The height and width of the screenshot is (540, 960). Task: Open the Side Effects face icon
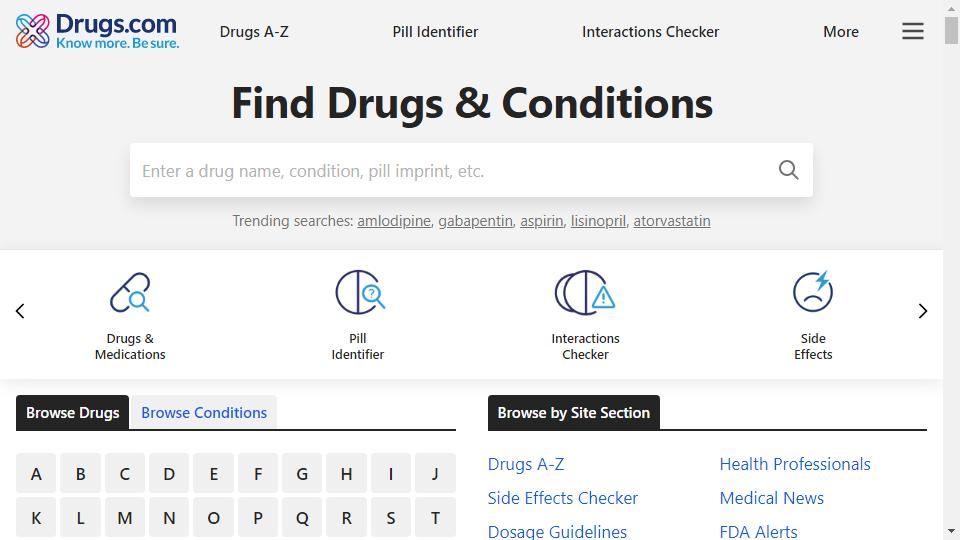(812, 291)
